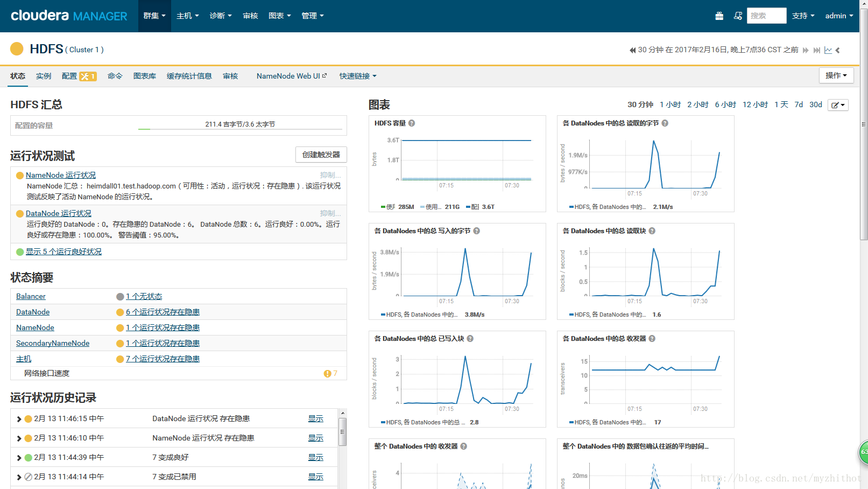Screen dimensions: 868x489
Task: Select the 1 小时 time range
Action: click(671, 105)
